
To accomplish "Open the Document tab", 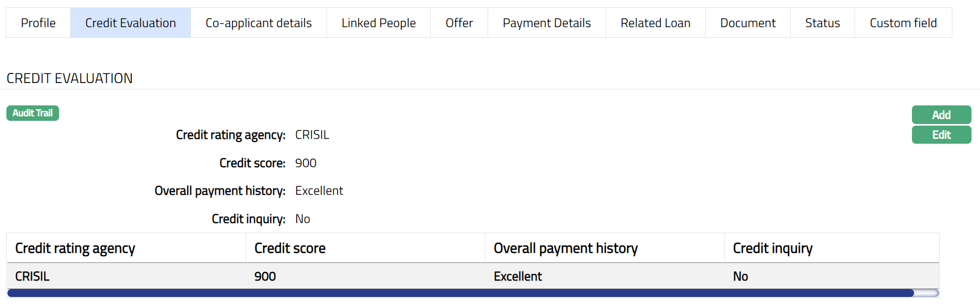I will point(748,23).
